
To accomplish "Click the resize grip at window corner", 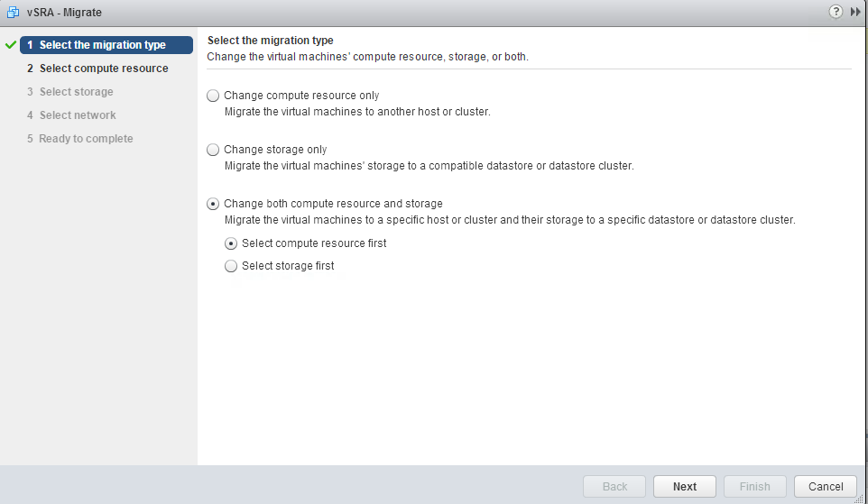I will click(x=859, y=499).
